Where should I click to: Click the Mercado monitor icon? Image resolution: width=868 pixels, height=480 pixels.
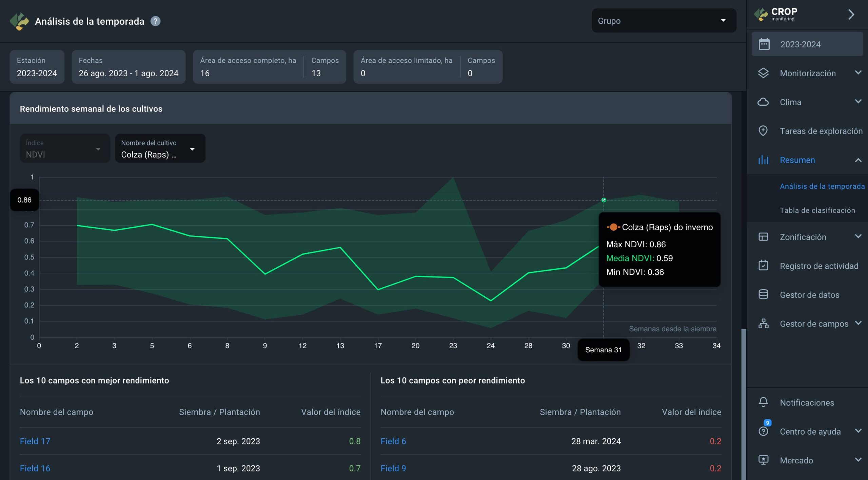point(763,460)
